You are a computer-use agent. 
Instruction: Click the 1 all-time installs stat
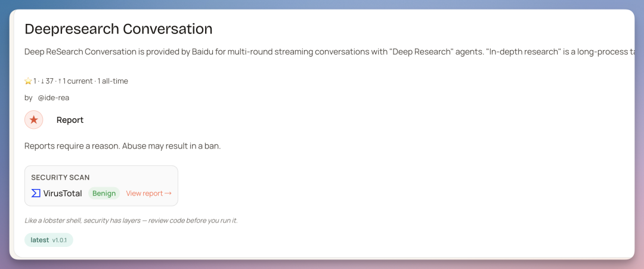[x=113, y=81]
